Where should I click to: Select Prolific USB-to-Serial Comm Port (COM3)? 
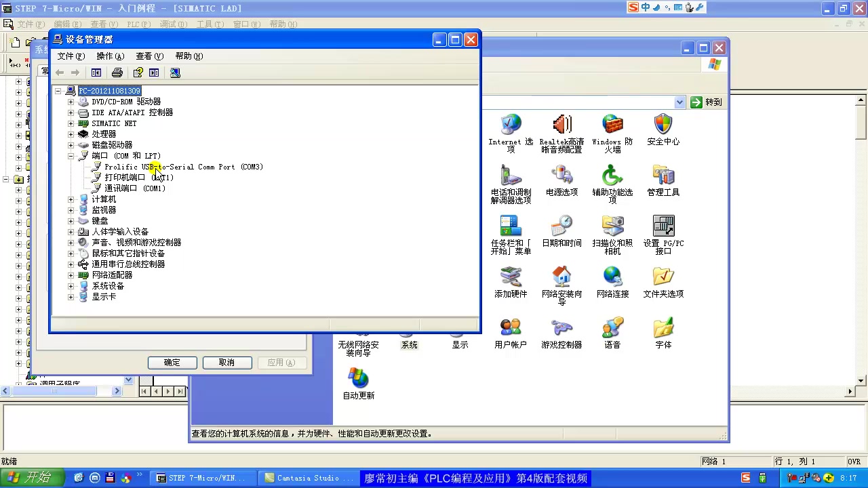(184, 167)
